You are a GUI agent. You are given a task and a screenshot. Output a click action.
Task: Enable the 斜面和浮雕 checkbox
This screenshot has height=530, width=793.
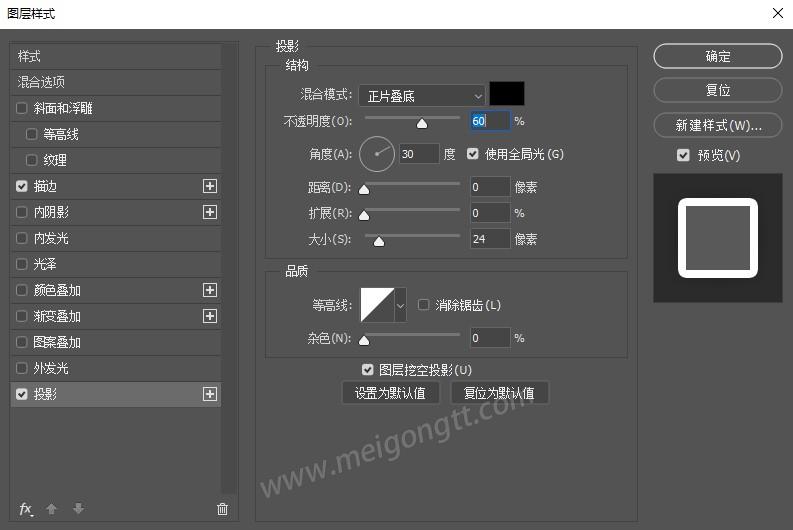[x=21, y=108]
